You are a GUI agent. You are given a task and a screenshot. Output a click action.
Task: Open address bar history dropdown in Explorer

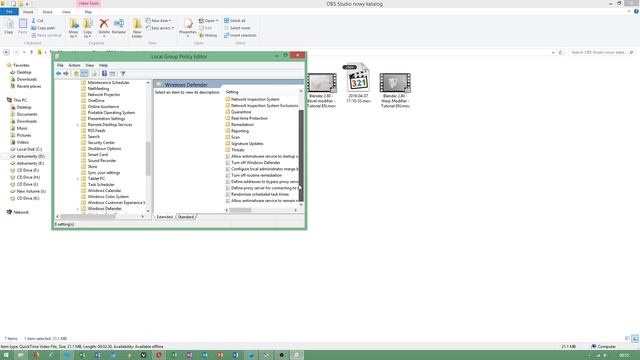[x=553, y=53]
